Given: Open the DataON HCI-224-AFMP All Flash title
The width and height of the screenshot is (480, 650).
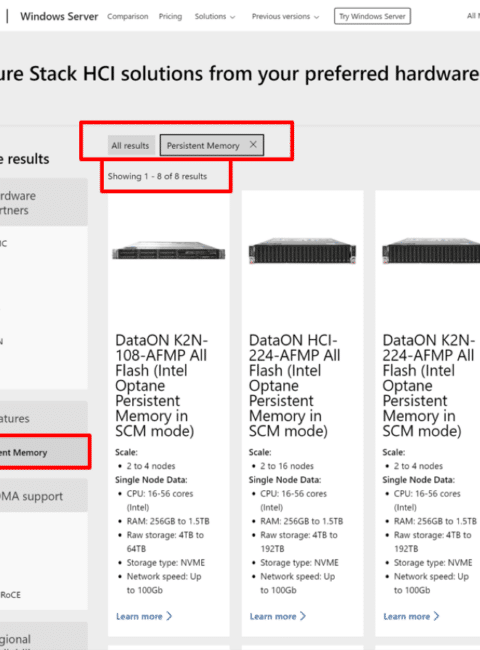Looking at the screenshot, I should (x=295, y=386).
